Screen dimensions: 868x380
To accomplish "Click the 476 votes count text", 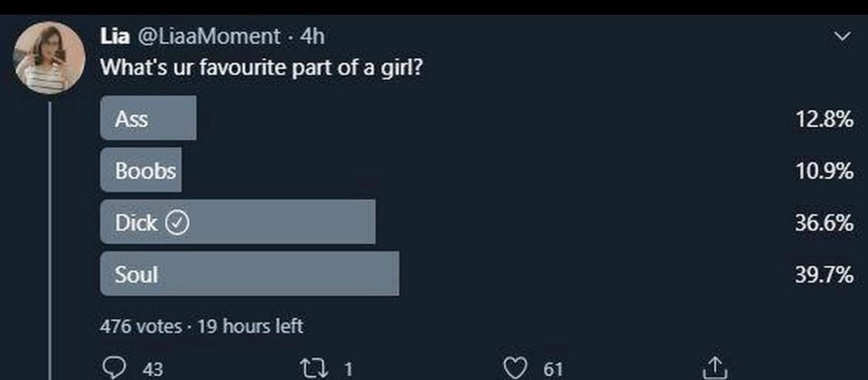I will click(140, 326).
